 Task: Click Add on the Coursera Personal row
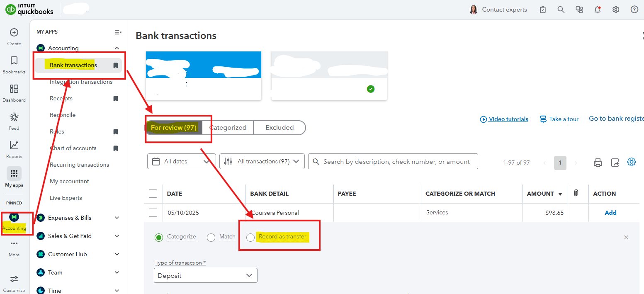point(610,213)
